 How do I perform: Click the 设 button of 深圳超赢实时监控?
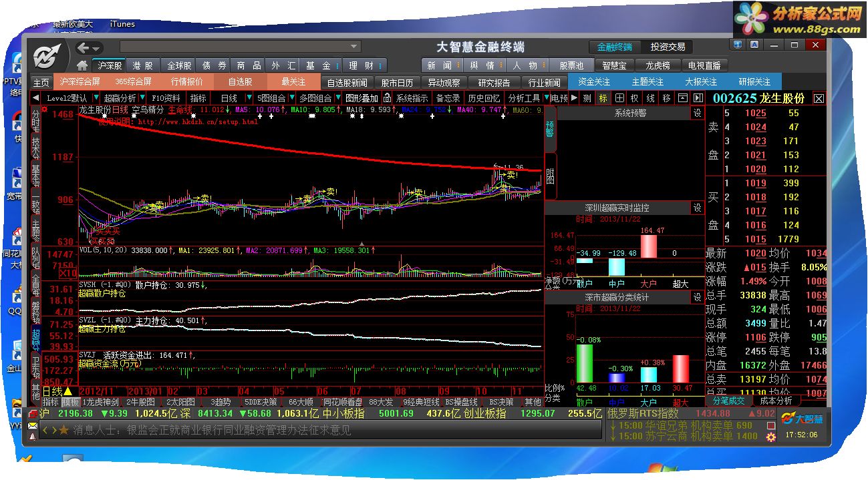click(x=697, y=208)
